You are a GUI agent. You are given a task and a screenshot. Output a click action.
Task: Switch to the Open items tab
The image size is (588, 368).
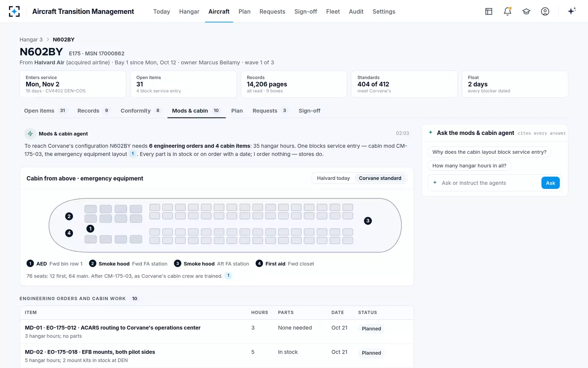point(45,111)
